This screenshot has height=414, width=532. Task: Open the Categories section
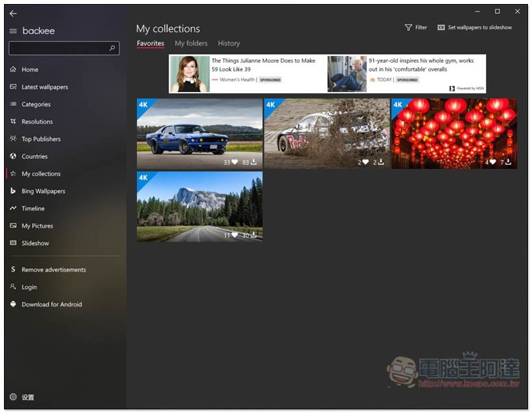(36, 104)
